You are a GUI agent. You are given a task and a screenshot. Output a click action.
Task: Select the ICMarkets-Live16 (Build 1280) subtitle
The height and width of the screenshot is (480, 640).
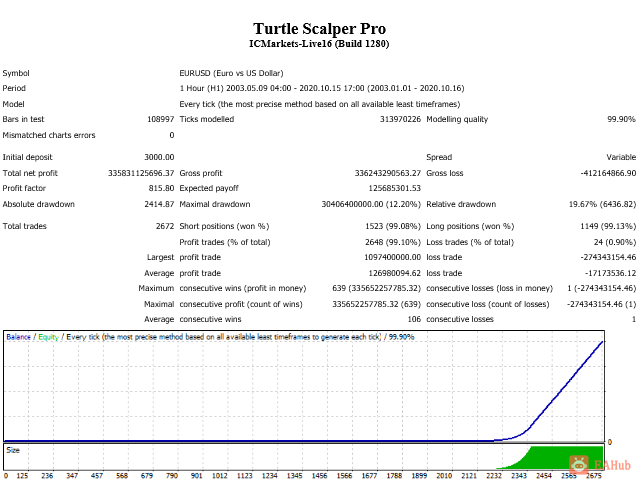[319, 44]
